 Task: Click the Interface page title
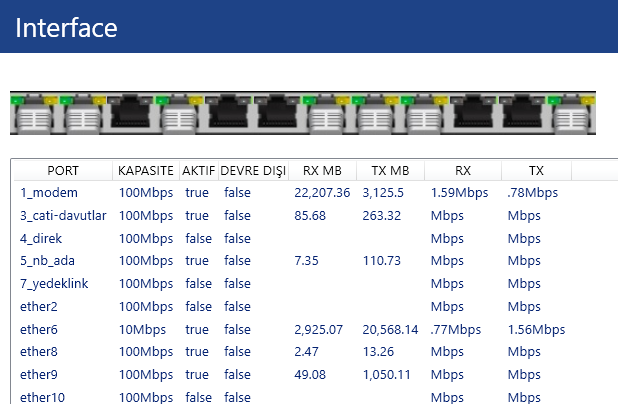pos(66,27)
